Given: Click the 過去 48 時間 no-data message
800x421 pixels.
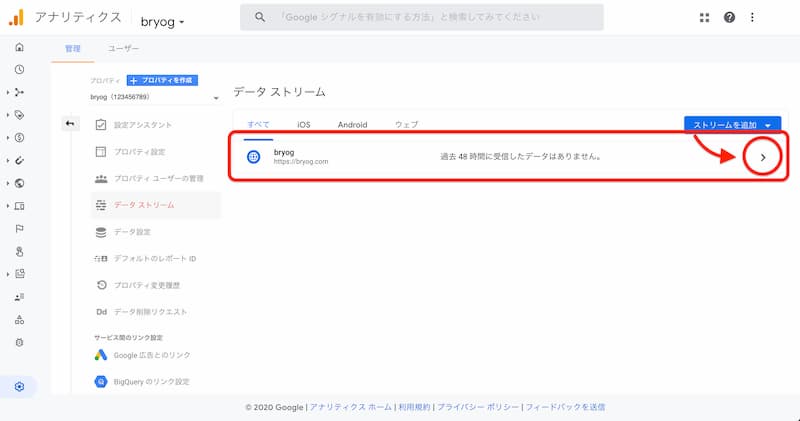Looking at the screenshot, I should [x=521, y=156].
